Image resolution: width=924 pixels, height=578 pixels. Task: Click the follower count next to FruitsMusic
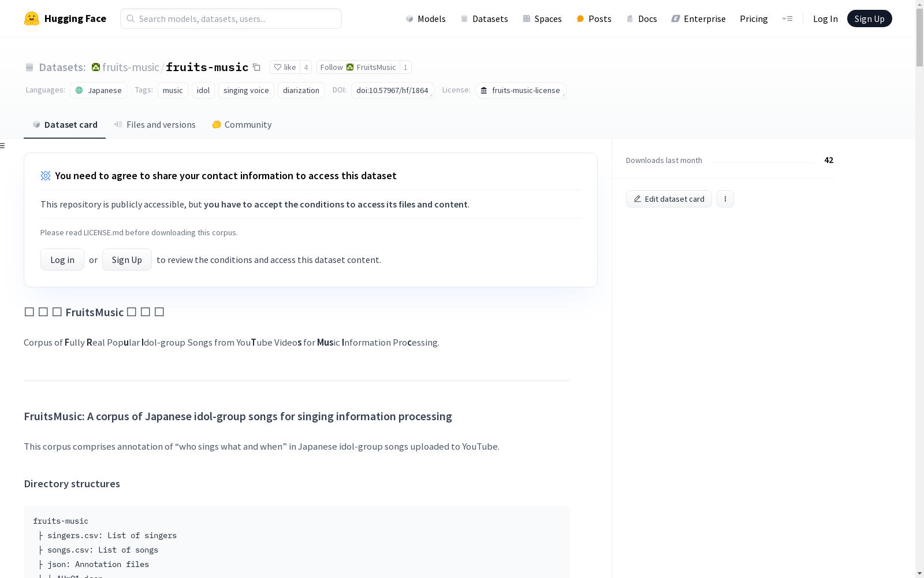pos(405,67)
